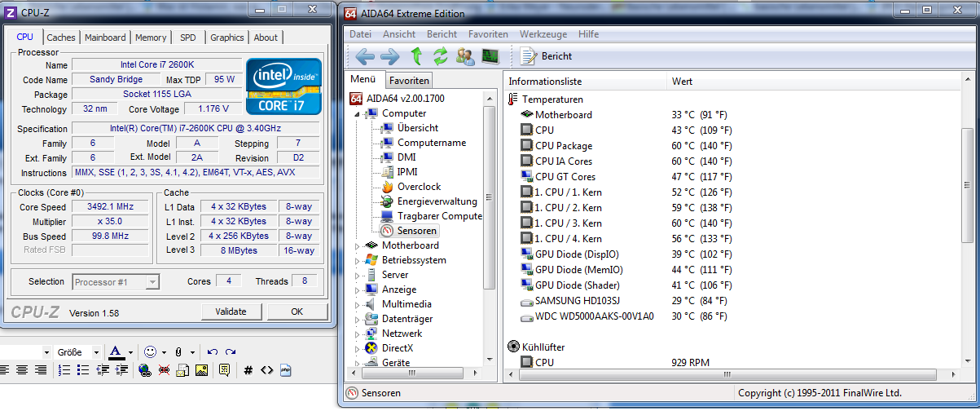Expand the Betriebssystem tree node

[x=357, y=260]
